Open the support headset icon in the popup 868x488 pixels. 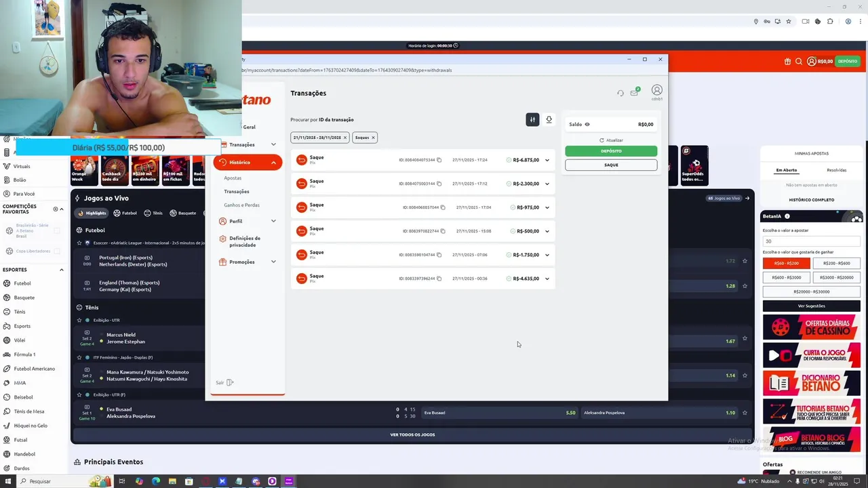pos(620,93)
